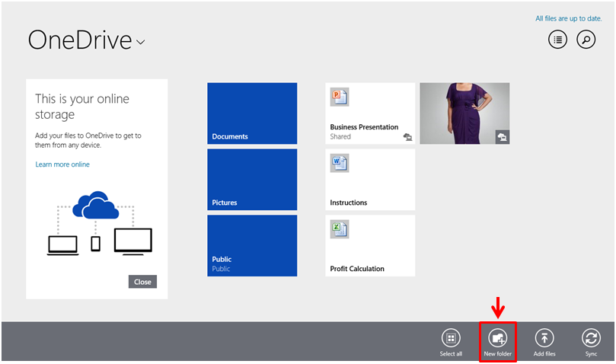Image resolution: width=616 pixels, height=364 pixels.
Task: Open the Documents folder tile
Action: tap(252, 113)
